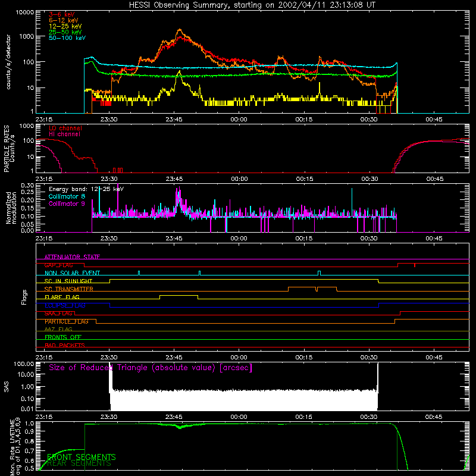Click the '23:45' label under the modulation panel
476x476 pixels.
pos(174,239)
